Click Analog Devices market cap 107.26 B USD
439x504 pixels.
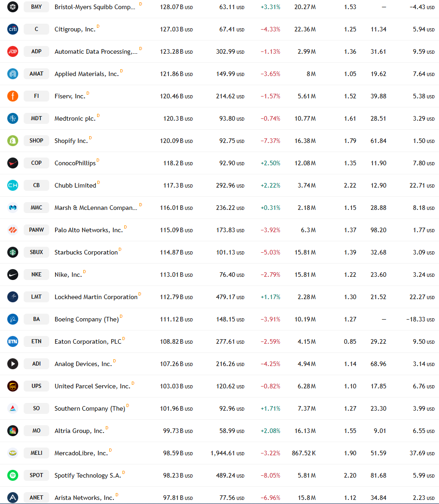(176, 364)
